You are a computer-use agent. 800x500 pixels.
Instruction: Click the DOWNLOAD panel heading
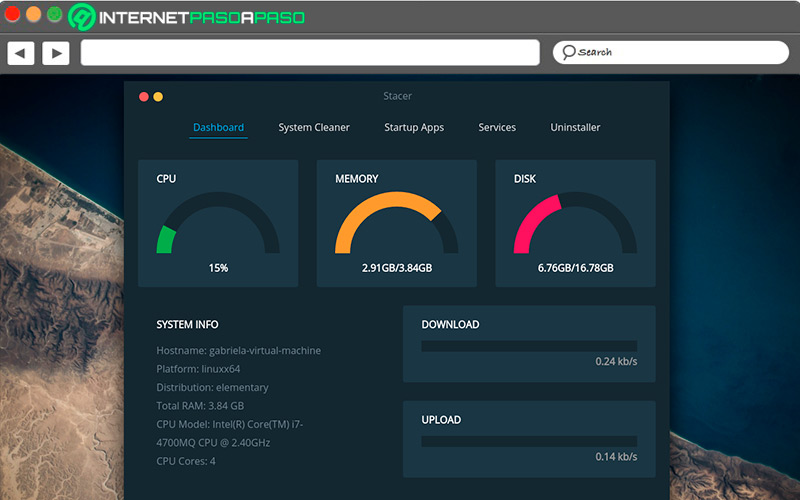click(x=451, y=324)
